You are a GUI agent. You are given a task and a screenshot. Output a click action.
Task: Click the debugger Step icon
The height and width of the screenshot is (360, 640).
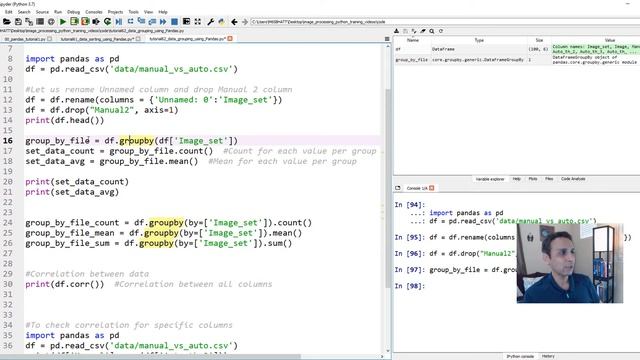[130, 22]
